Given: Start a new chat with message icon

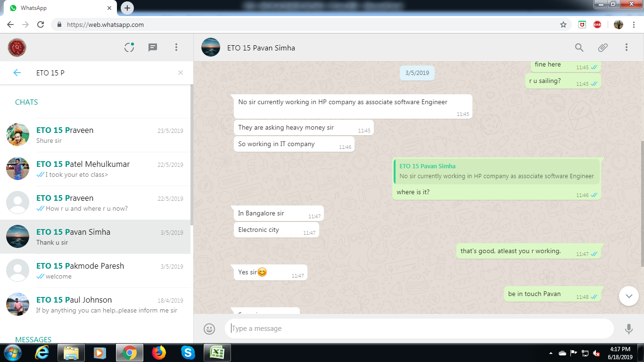Looking at the screenshot, I should click(153, 47).
